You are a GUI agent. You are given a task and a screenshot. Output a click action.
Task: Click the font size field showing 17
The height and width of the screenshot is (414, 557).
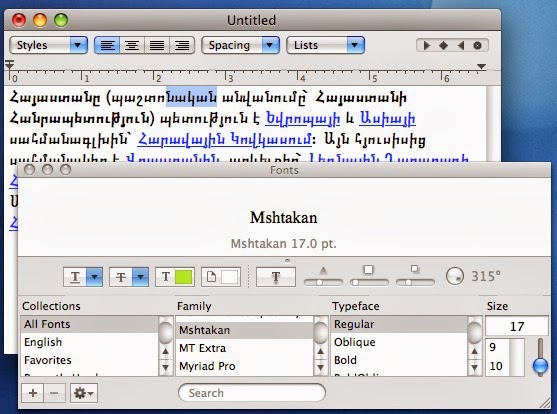(517, 326)
